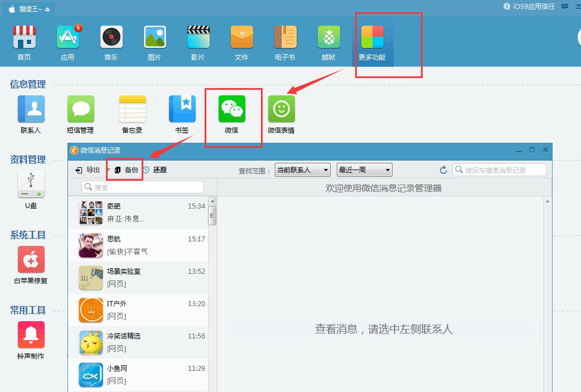Click the 备份 backup button
Viewport: 581px width, 392px height.
click(127, 170)
